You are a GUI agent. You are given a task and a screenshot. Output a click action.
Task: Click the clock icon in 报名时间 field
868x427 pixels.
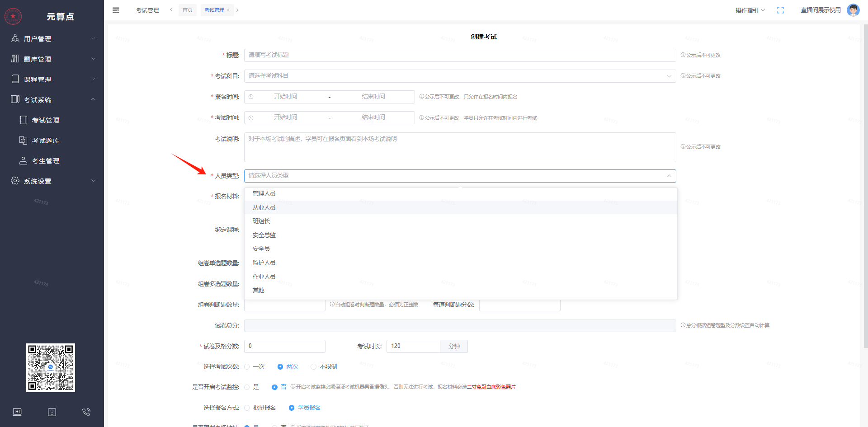click(251, 97)
